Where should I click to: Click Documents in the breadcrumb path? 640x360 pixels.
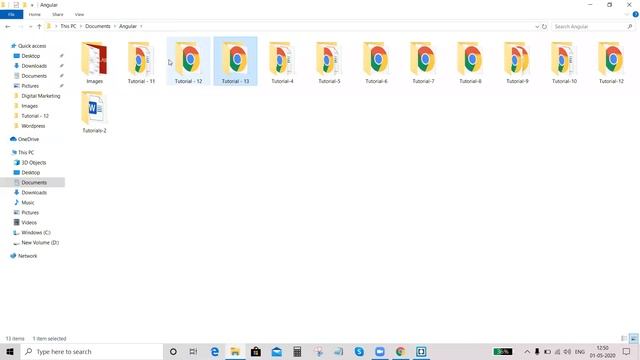pyautogui.click(x=98, y=26)
